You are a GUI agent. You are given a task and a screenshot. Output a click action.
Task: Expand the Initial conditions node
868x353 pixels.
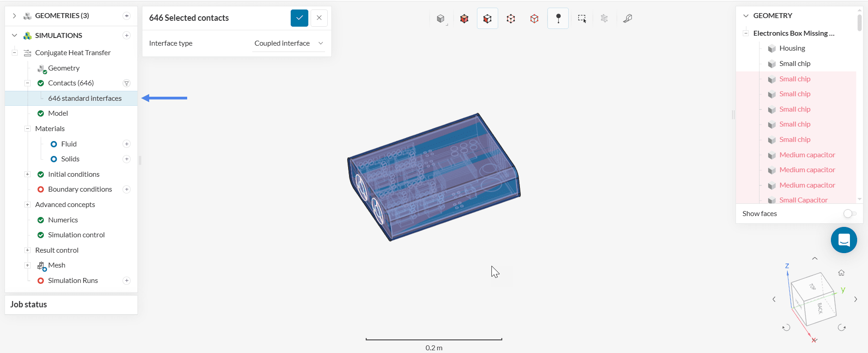(28, 174)
